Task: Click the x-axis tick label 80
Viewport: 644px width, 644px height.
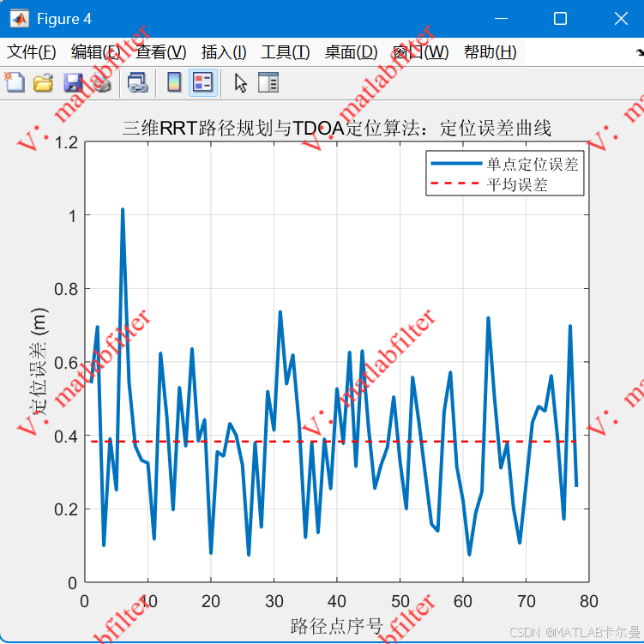Action: point(588,601)
